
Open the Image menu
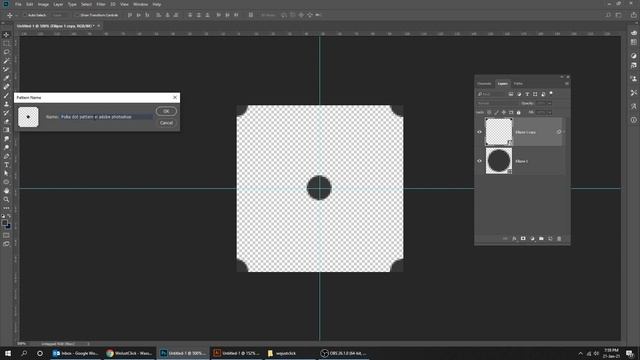pyautogui.click(x=43, y=4)
